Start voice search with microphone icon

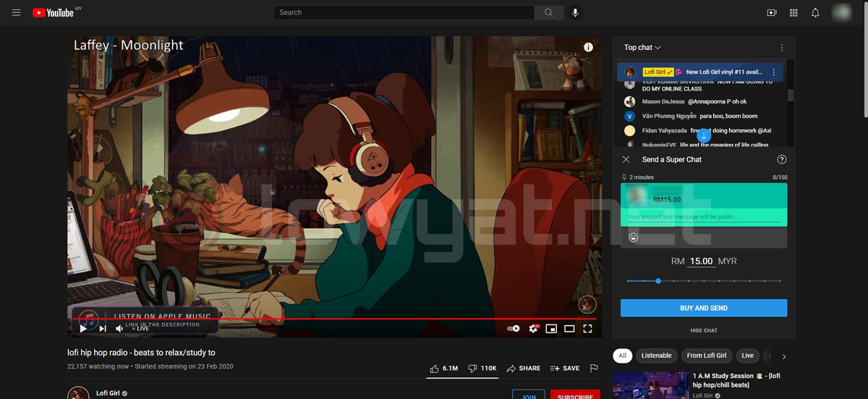[575, 12]
